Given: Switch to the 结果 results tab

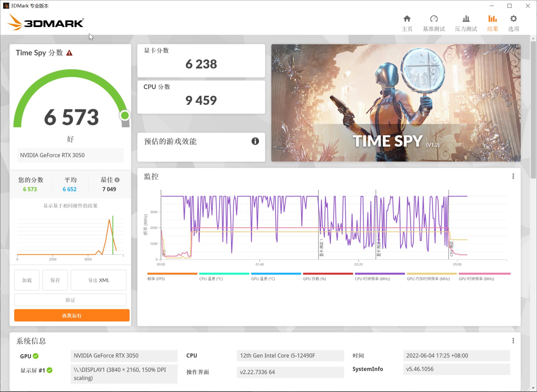Looking at the screenshot, I should pyautogui.click(x=492, y=23).
